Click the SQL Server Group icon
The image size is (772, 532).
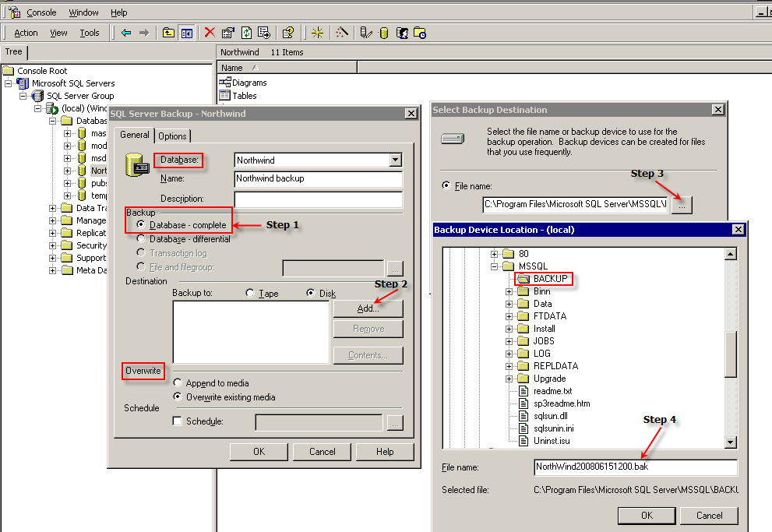[37, 96]
